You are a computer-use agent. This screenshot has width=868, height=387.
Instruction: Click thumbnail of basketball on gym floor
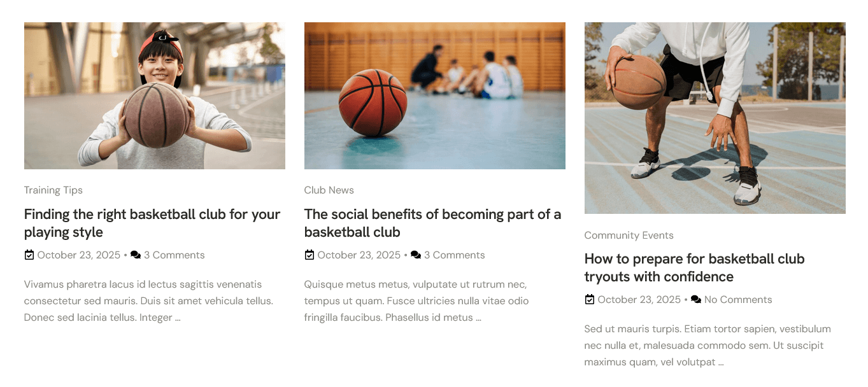(435, 95)
